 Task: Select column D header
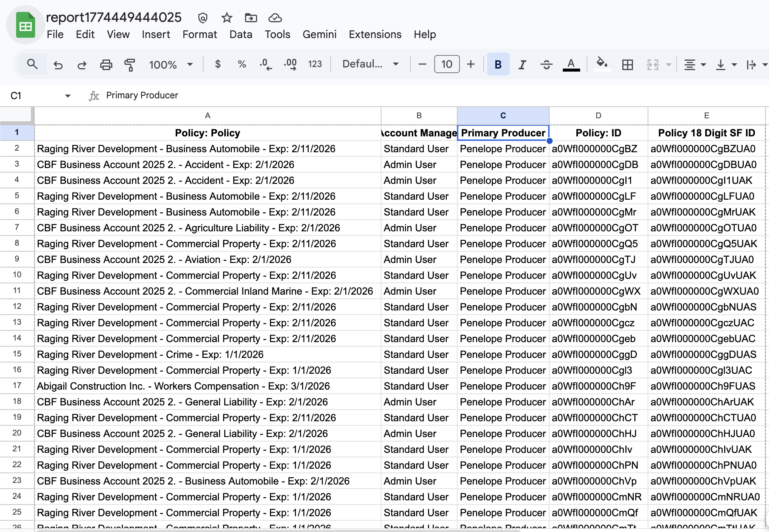[x=598, y=116]
